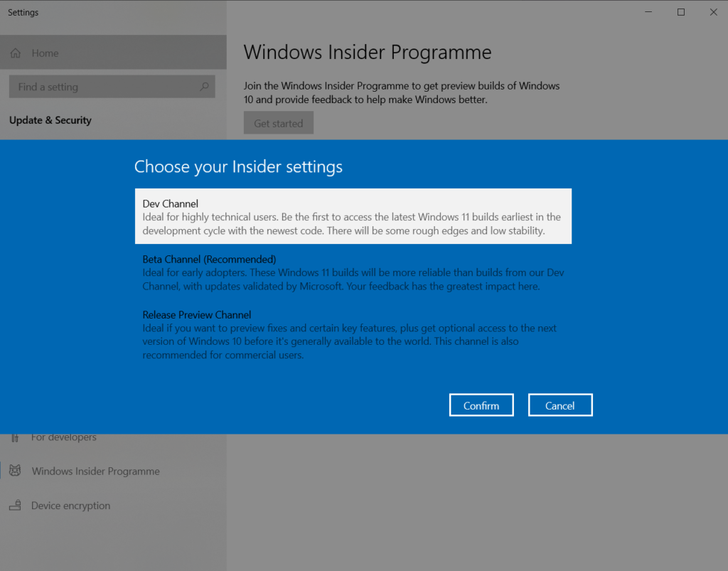
Task: Open the For developers settings page
Action: tap(64, 437)
